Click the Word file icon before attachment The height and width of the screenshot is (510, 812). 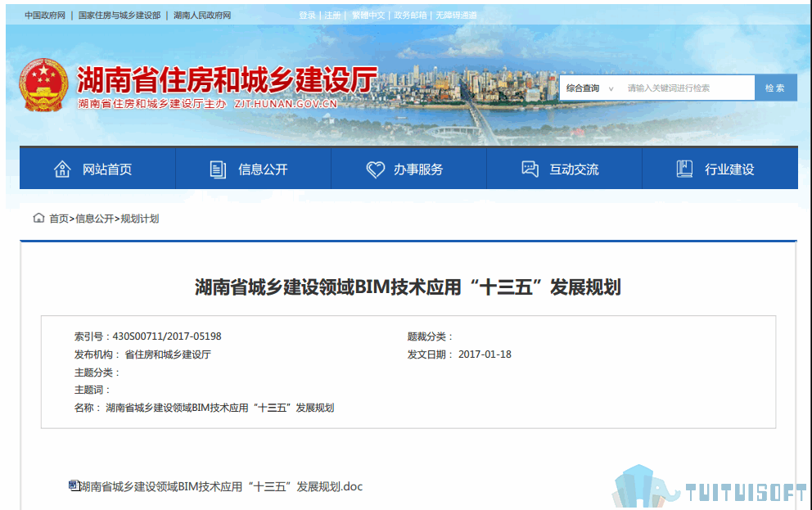(x=74, y=485)
